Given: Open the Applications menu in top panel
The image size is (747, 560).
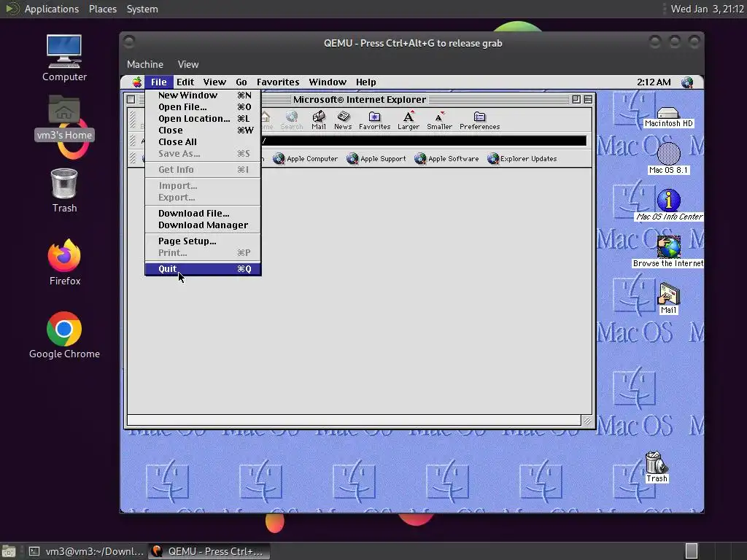Looking at the screenshot, I should [x=52, y=9].
